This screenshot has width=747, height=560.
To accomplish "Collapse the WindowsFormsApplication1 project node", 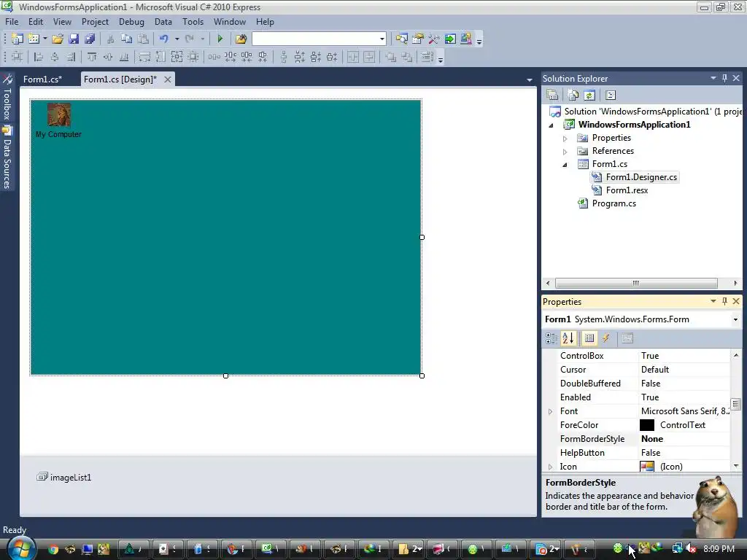I will [551, 125].
